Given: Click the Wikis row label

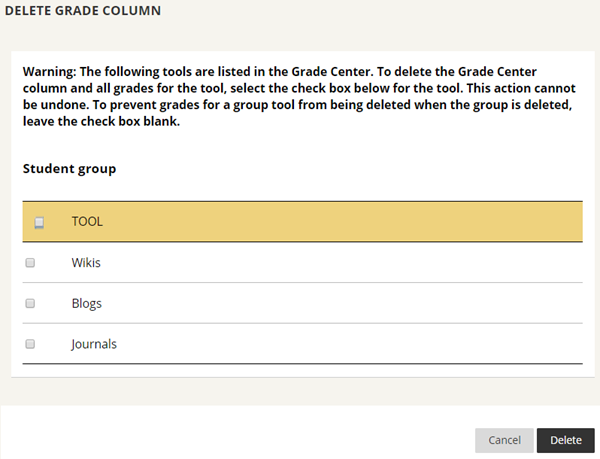Looking at the screenshot, I should (86, 263).
